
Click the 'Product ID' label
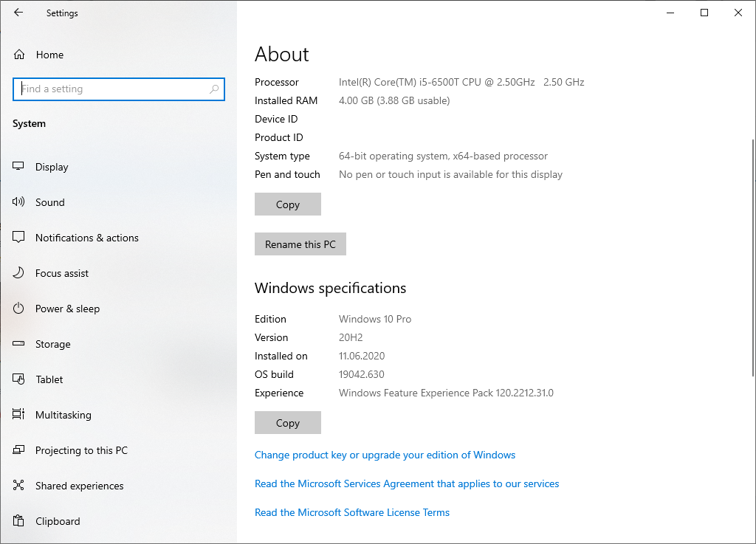pyautogui.click(x=278, y=137)
